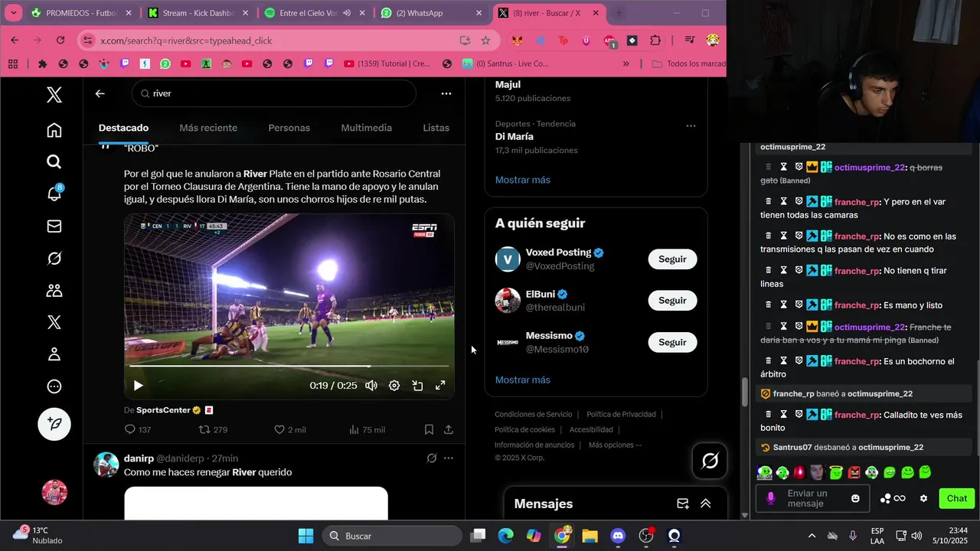The image size is (980, 551).
Task: Go back with arrow beside search box
Action: coord(100,93)
